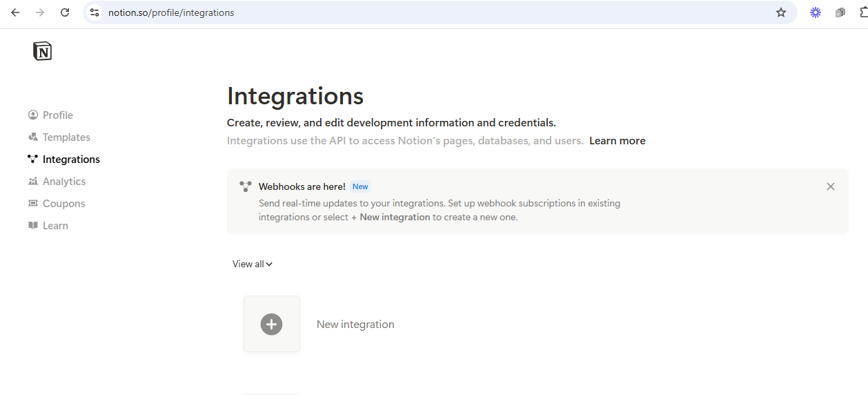Click the blue gear-shaped extension icon
This screenshot has width=868, height=395.
tap(816, 12)
